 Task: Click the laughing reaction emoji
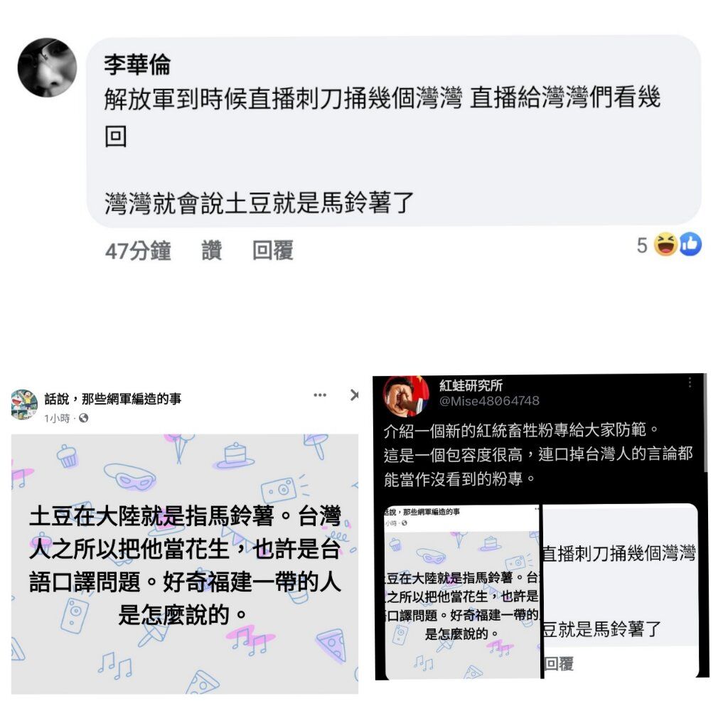pos(665,245)
